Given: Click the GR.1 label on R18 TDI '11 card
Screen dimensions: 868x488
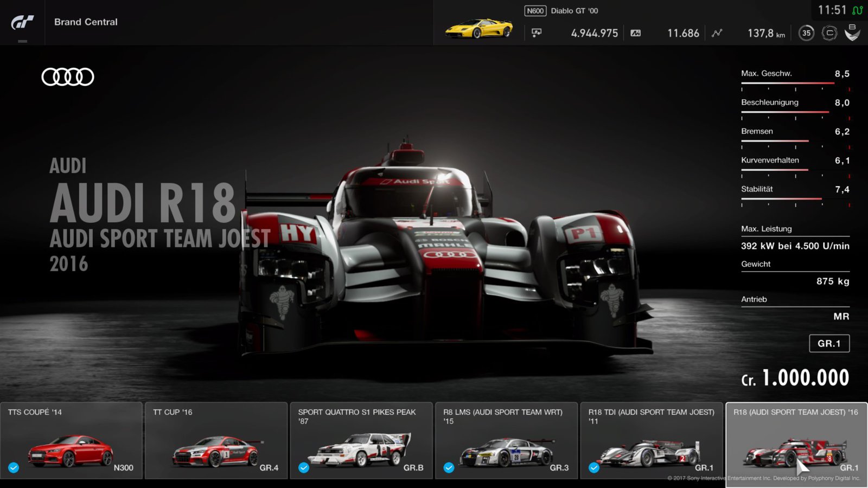Looking at the screenshot, I should point(704,467).
